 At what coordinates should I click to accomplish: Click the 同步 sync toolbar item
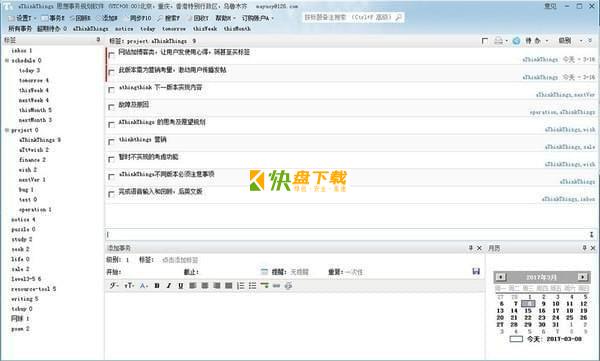coord(138,18)
